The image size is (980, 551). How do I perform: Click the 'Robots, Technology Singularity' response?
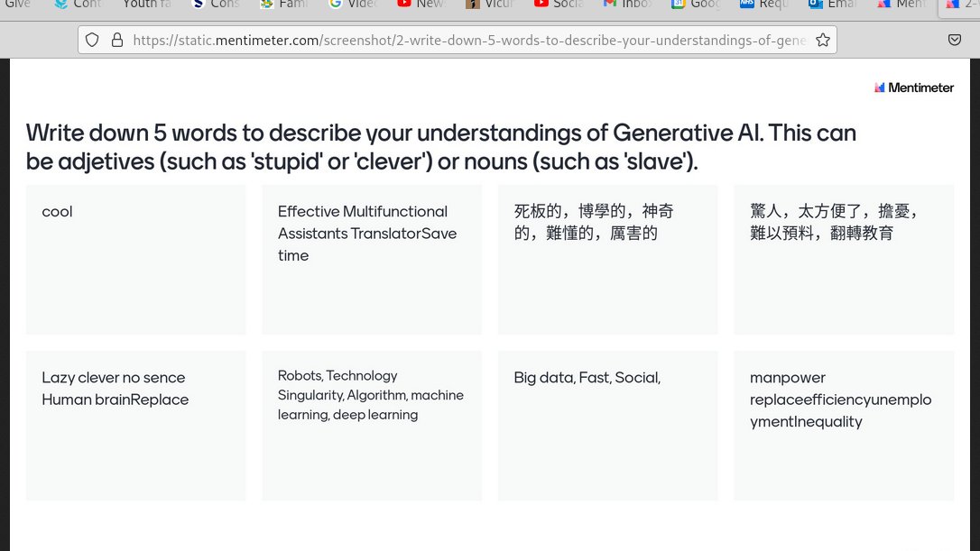coord(372,426)
